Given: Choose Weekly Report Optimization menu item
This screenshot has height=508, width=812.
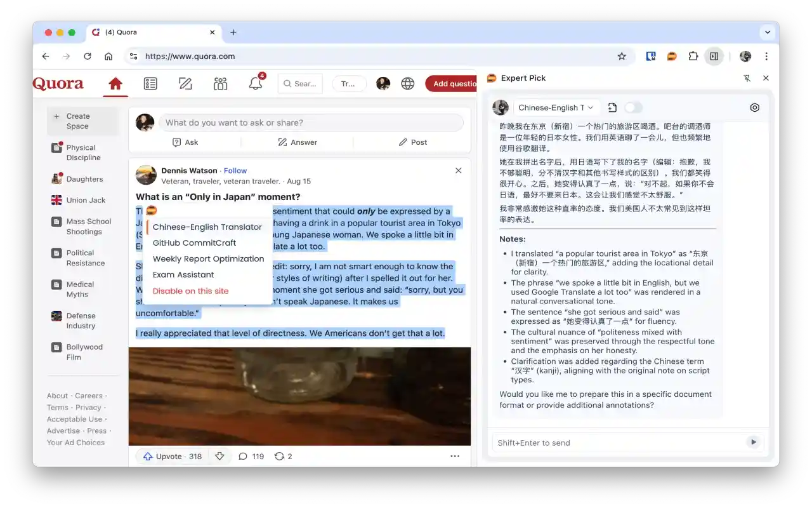Looking at the screenshot, I should (x=208, y=258).
